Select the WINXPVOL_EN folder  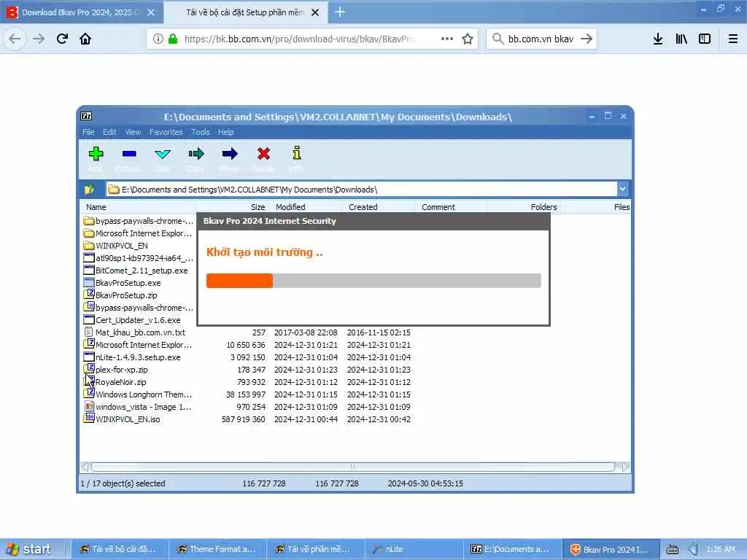(116, 246)
